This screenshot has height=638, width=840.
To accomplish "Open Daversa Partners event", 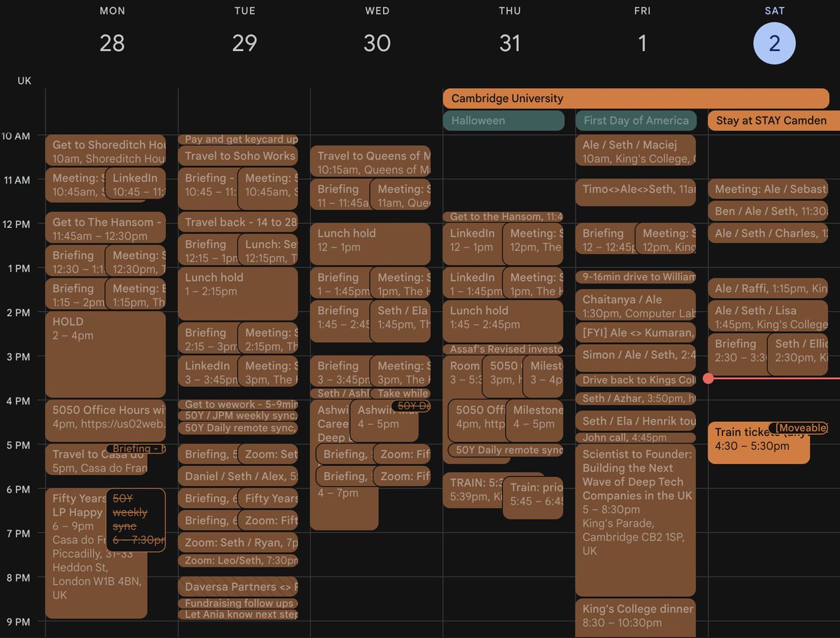I will [x=238, y=586].
